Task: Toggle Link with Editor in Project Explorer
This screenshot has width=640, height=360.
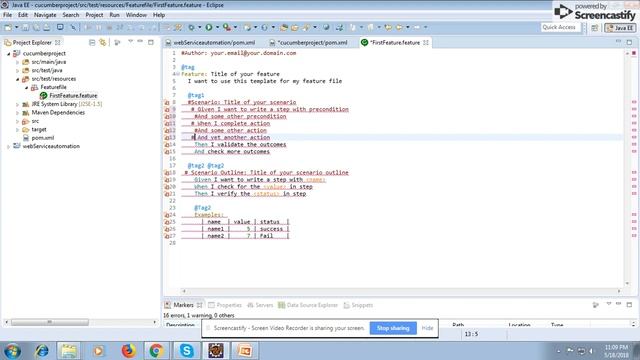Action: 102,42
